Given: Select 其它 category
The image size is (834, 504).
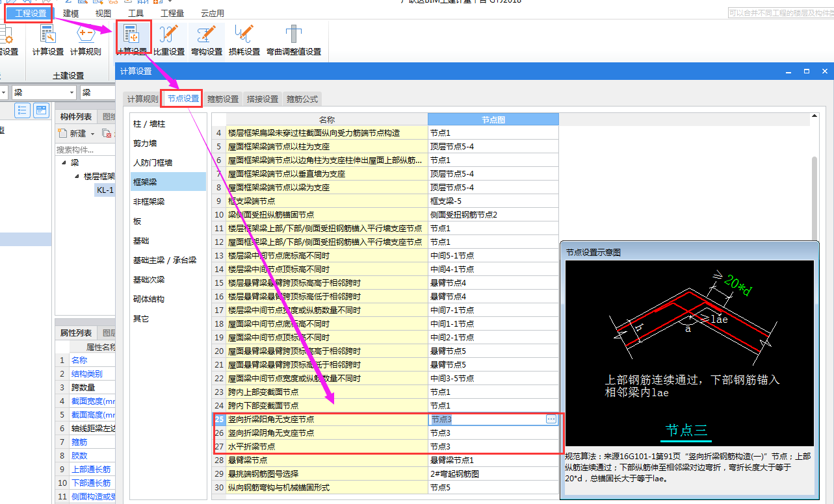Looking at the screenshot, I should coord(168,318).
